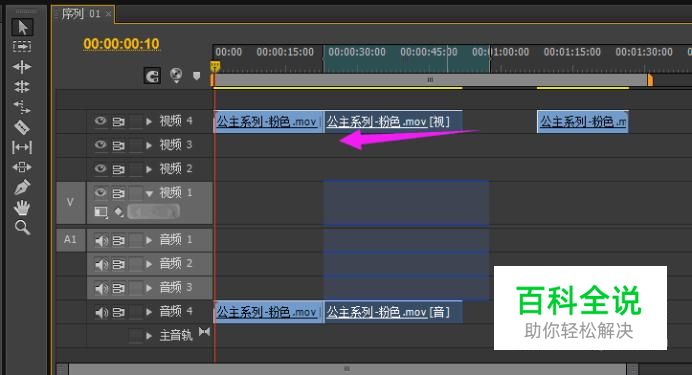The image size is (692, 375).
Task: Select the Rate Stretch tool
Action: (22, 106)
